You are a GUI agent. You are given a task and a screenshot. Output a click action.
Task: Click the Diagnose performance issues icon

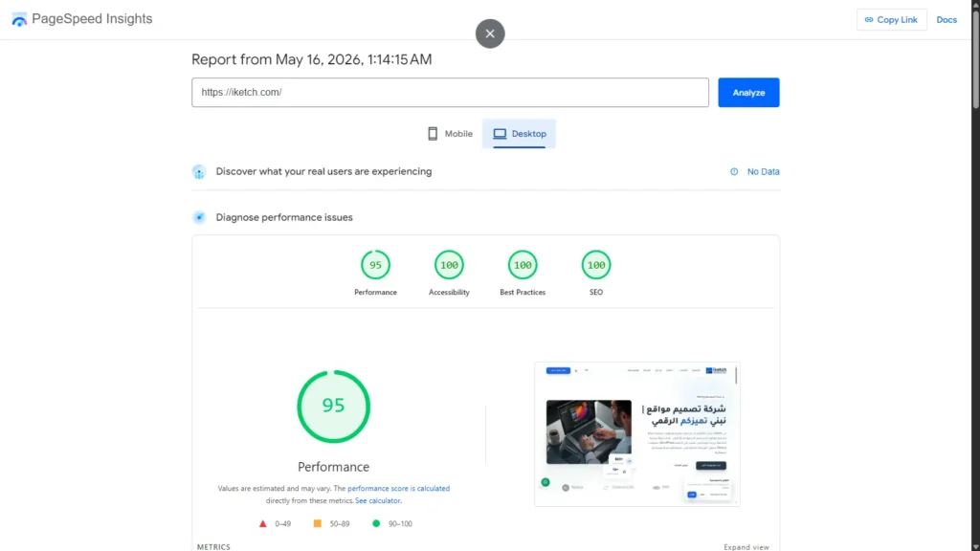199,217
